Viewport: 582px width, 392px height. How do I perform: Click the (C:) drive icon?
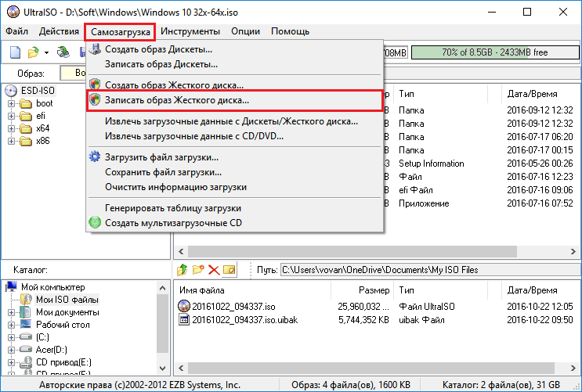click(26, 336)
